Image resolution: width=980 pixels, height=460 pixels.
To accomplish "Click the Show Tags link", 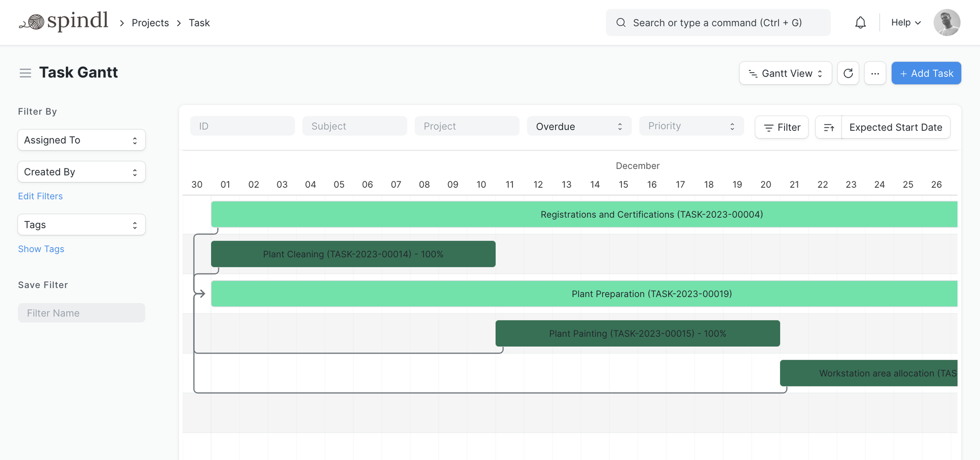I will [x=41, y=249].
